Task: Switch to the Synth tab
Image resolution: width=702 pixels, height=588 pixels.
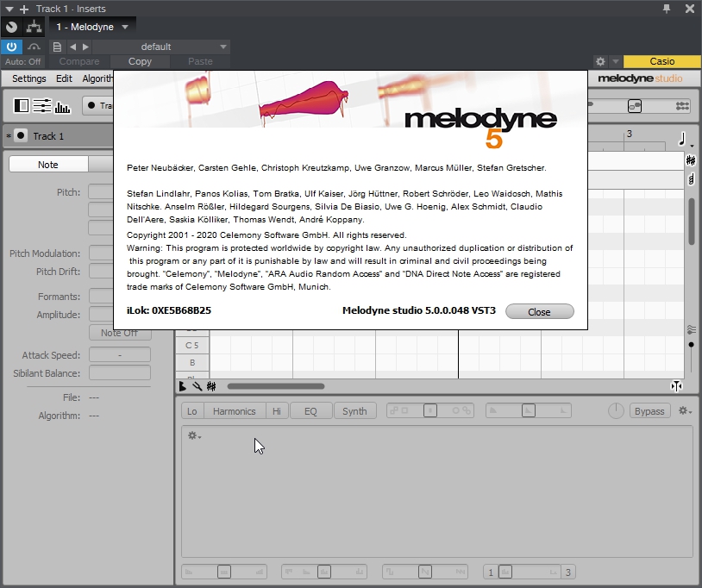Action: coord(354,411)
